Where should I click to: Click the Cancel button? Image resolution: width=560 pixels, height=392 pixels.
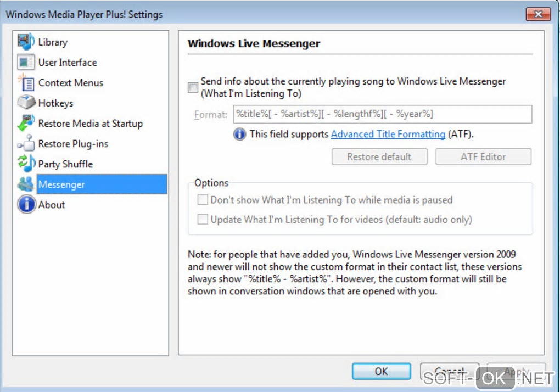pos(449,372)
